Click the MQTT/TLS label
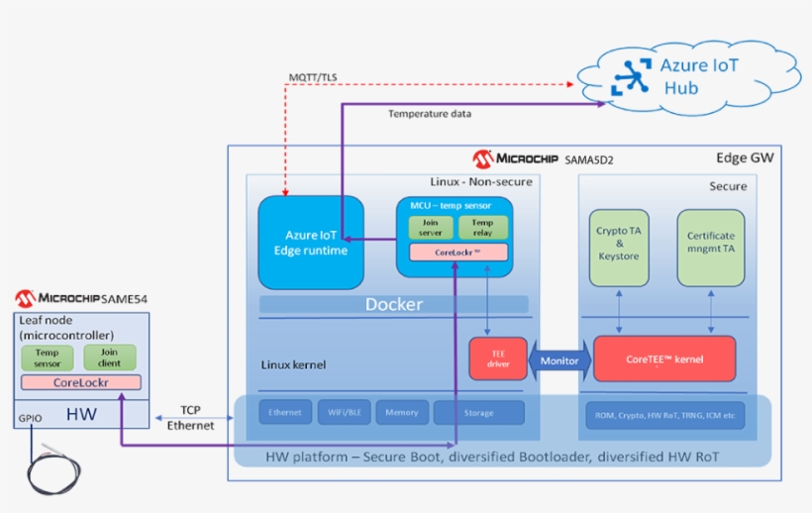 313,77
